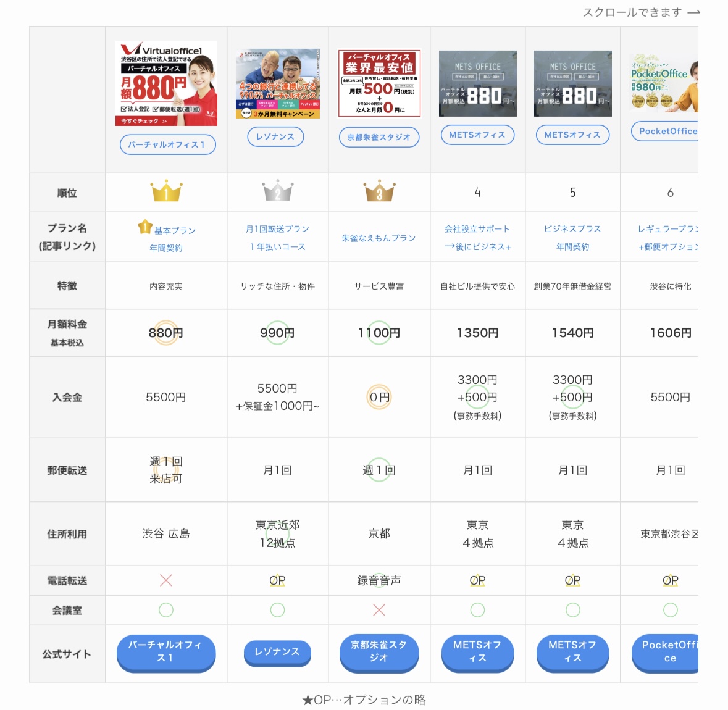This screenshot has width=728, height=710.
Task: Go to レゾナンス official site button
Action: point(278,653)
